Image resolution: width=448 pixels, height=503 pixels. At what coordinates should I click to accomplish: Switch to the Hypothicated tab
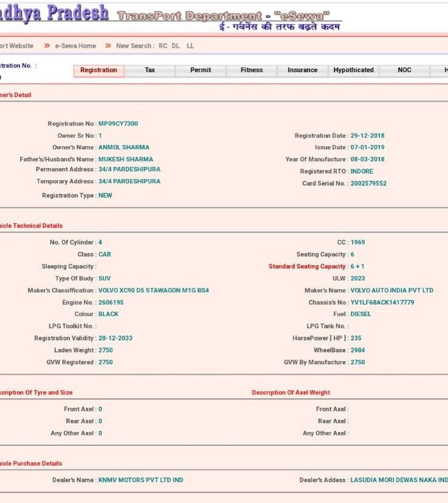pos(353,70)
